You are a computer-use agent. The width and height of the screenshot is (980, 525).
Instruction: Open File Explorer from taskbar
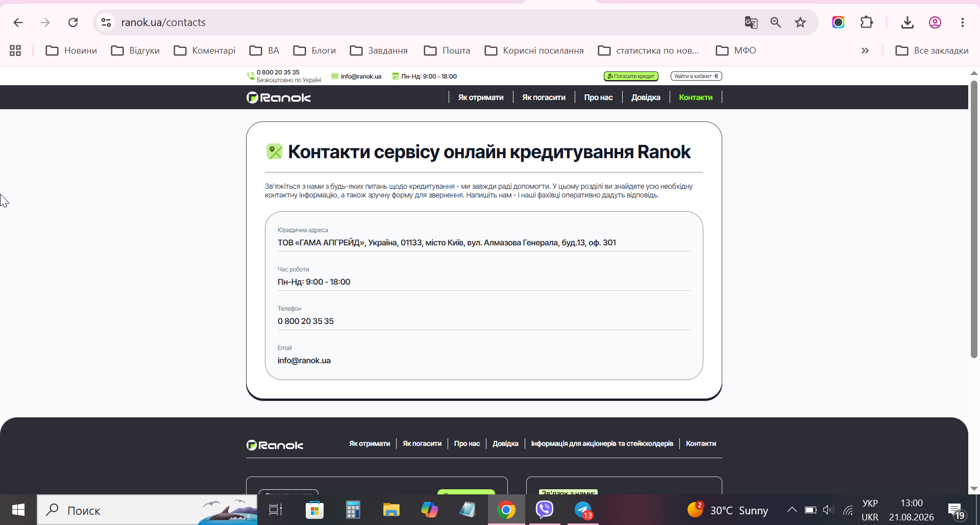click(x=391, y=510)
